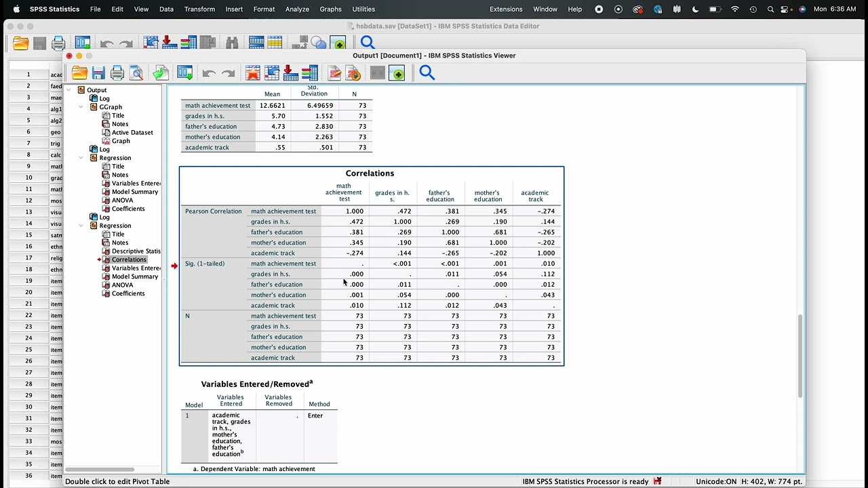Open the Graphs menu
The height and width of the screenshot is (488, 868).
coord(331,9)
